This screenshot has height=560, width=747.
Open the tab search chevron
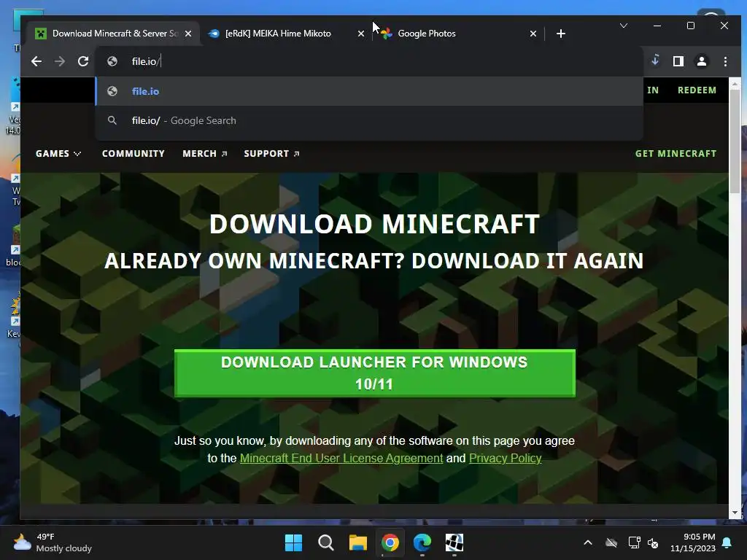click(x=624, y=26)
